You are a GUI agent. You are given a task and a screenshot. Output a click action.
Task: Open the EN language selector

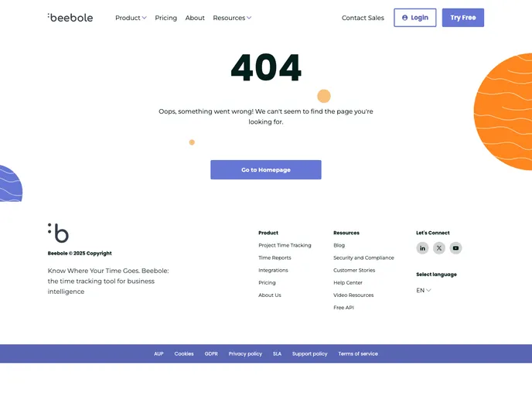424,291
